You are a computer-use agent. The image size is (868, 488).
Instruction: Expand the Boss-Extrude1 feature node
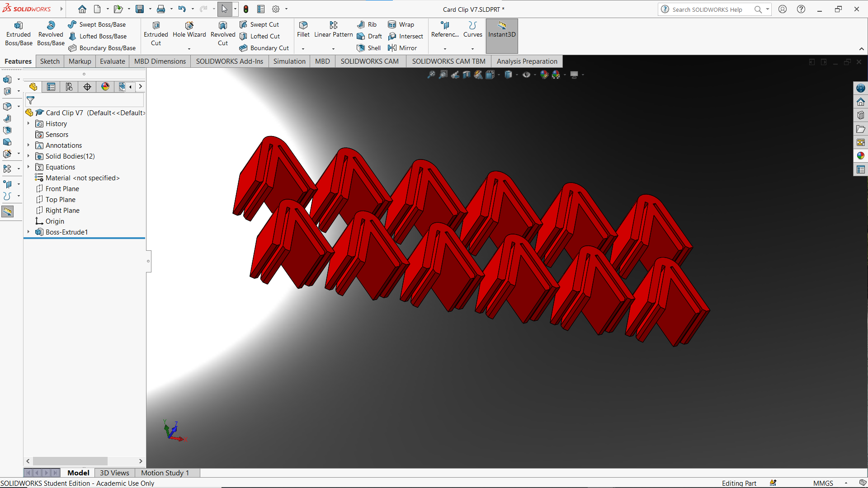point(28,232)
